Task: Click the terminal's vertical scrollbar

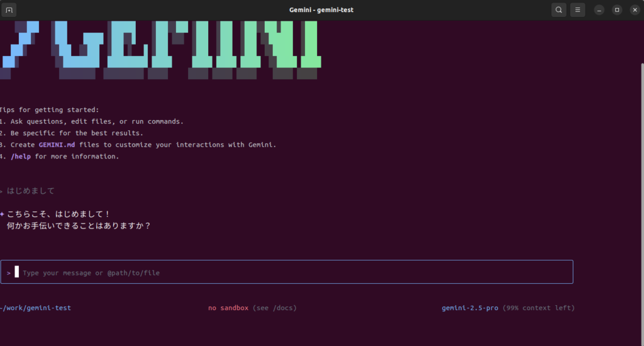Action: pos(642,206)
